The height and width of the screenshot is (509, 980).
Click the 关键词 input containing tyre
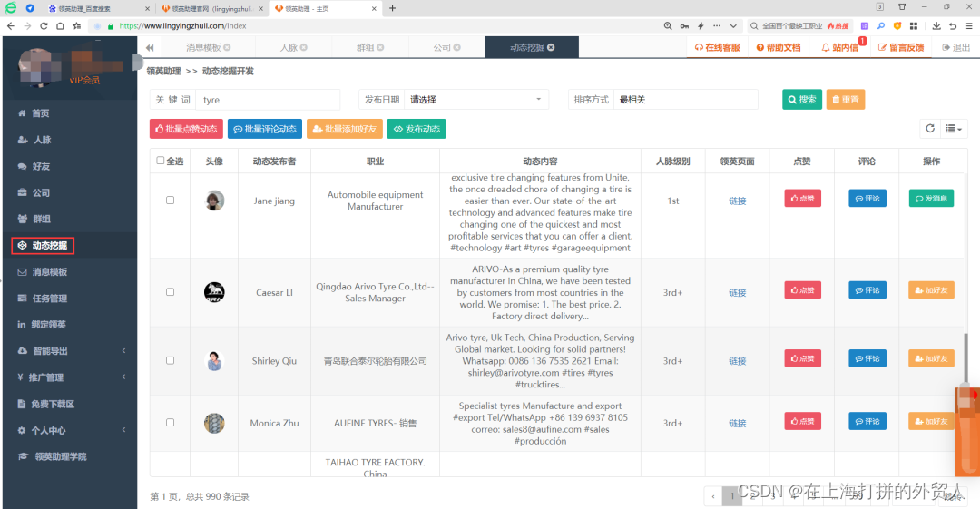coord(268,100)
